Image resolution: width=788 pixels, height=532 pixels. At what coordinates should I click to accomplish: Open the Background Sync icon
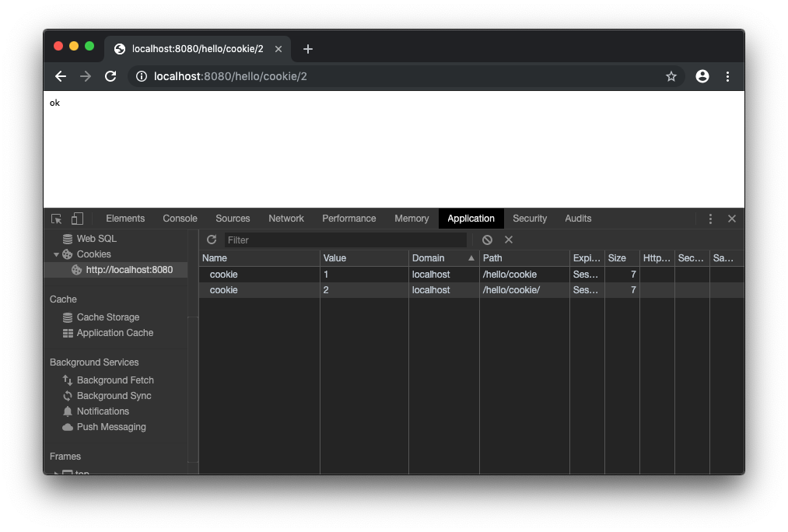click(x=68, y=396)
